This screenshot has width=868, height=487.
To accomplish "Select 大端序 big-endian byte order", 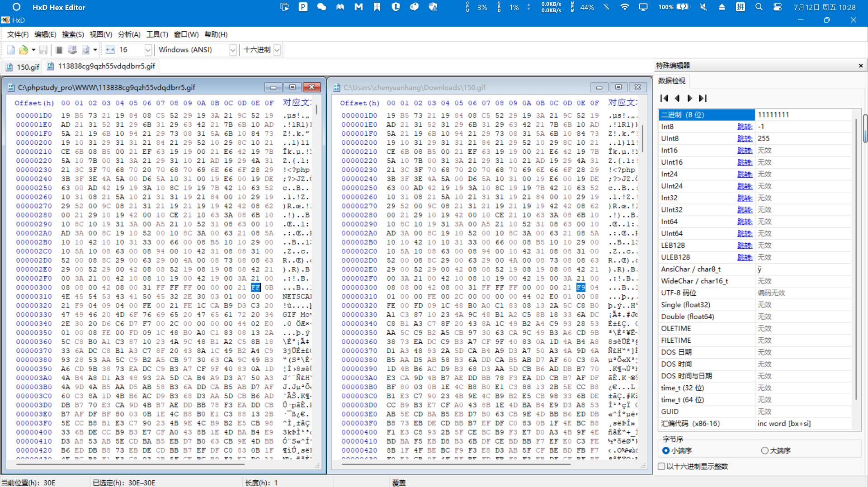I will coord(776,450).
